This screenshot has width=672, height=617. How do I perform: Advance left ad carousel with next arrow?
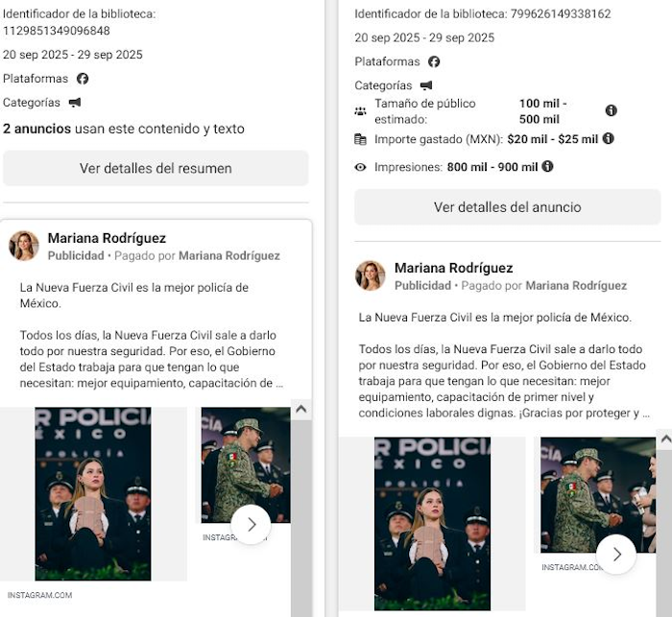pyautogui.click(x=251, y=524)
